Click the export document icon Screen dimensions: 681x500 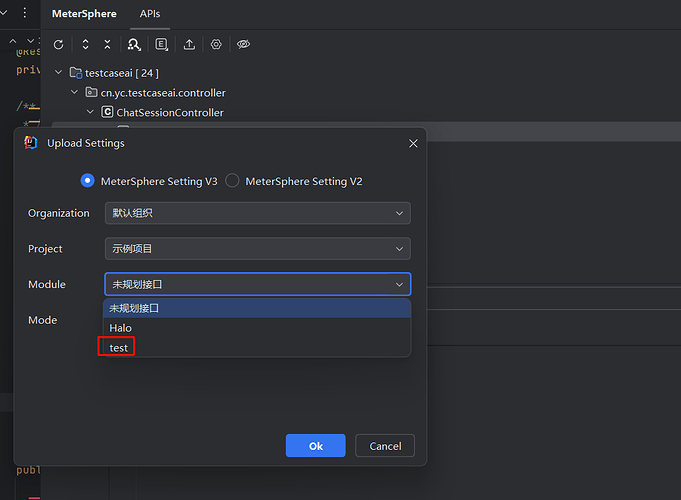point(162,45)
